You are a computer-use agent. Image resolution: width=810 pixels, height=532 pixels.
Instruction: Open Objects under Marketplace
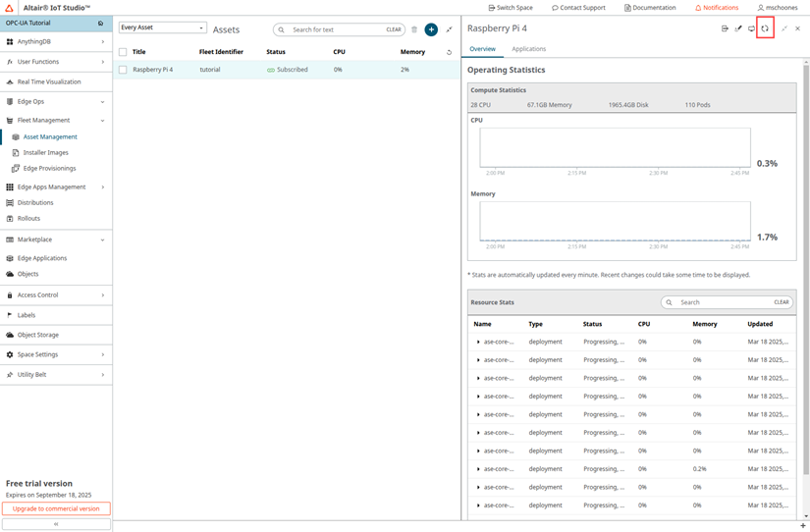[x=27, y=274]
